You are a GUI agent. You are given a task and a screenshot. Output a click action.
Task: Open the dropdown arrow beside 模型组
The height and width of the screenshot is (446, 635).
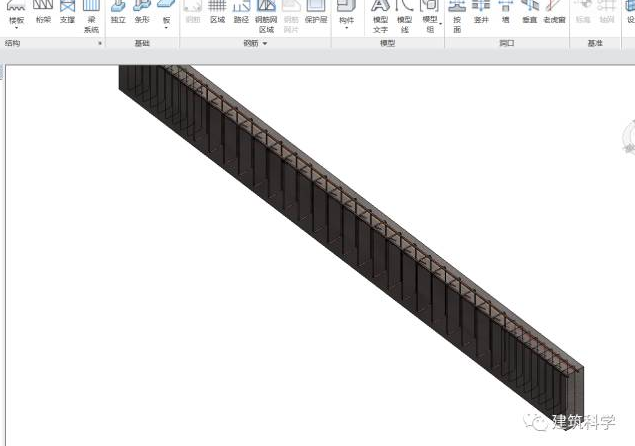tap(441, 24)
